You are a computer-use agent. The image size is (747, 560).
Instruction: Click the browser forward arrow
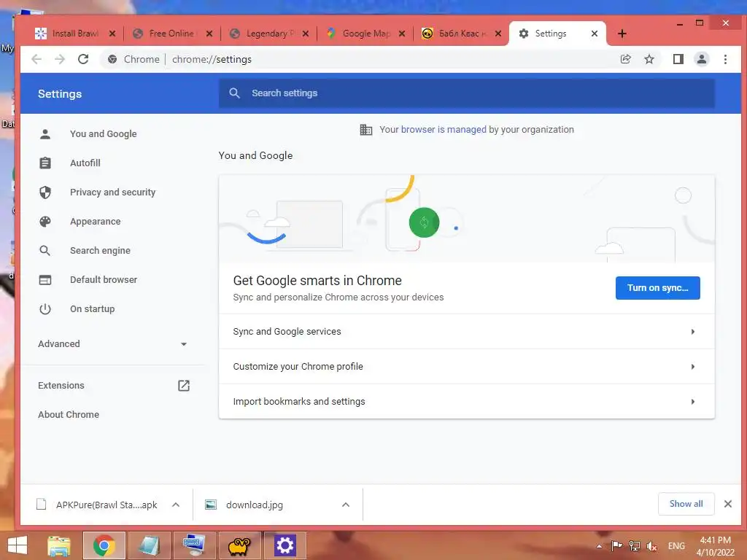point(60,59)
